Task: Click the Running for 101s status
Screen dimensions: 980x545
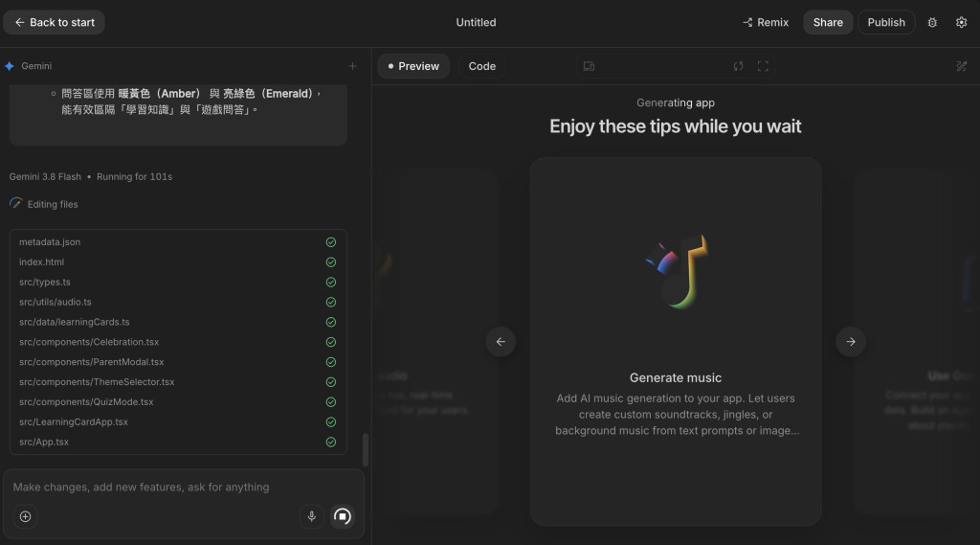Action: pos(134,177)
